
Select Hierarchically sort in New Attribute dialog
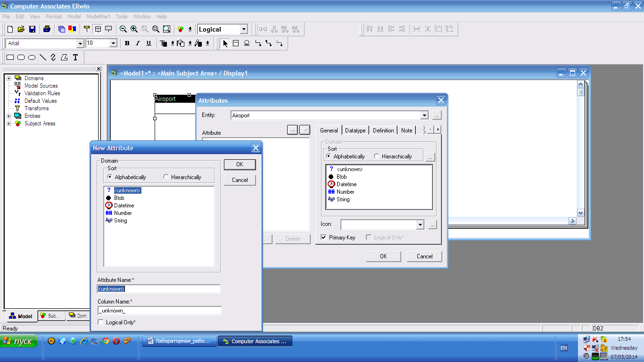point(182,177)
